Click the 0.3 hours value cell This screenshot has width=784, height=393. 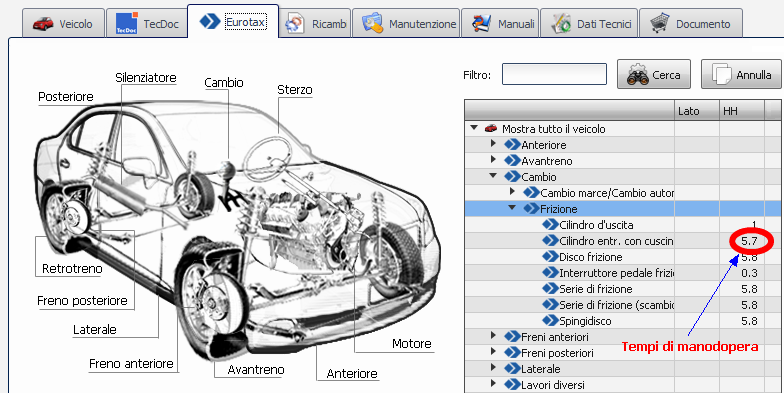tap(742, 273)
